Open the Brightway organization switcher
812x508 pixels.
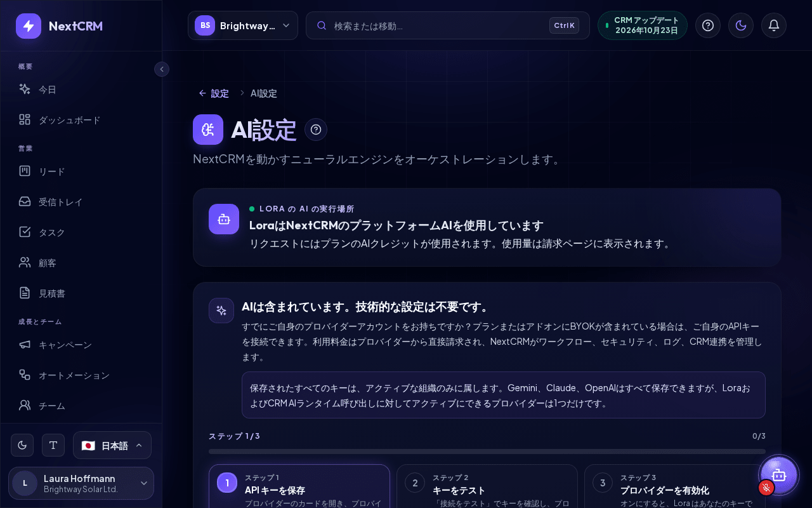243,25
